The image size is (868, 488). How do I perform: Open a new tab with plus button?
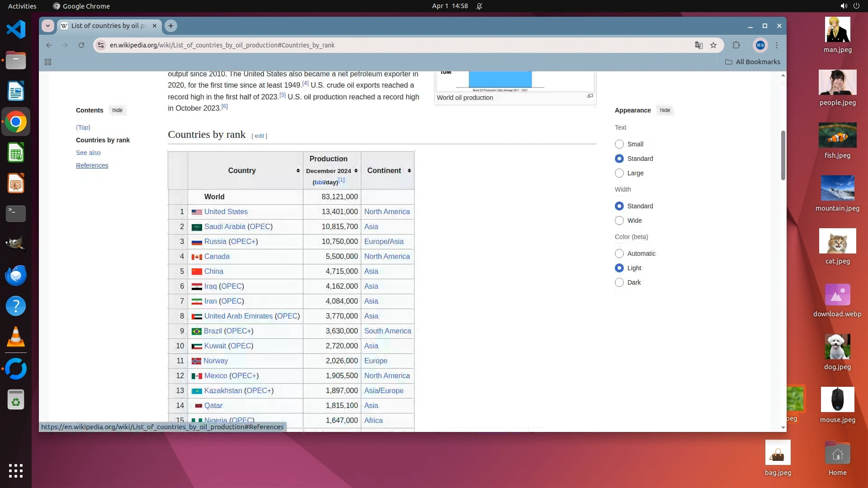[x=171, y=26]
